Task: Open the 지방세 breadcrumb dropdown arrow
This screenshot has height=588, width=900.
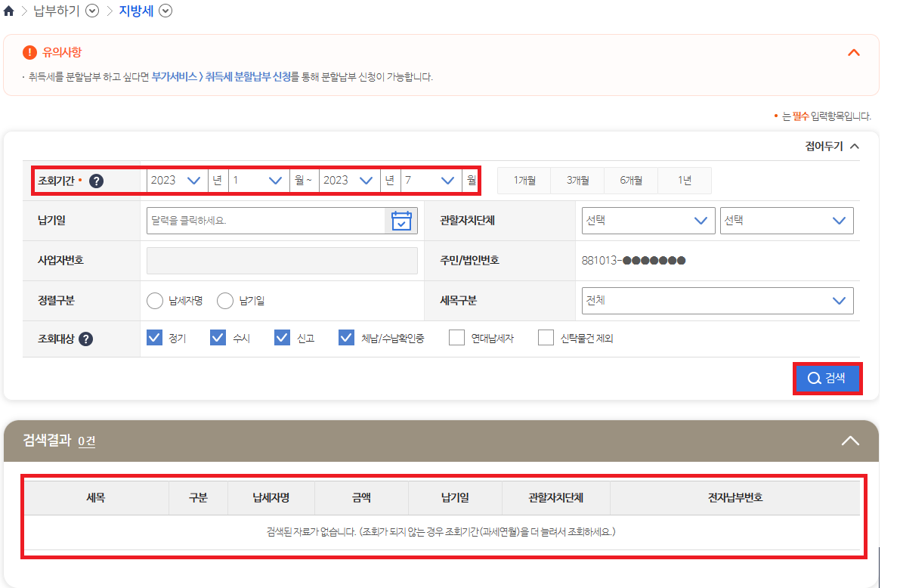Action: [x=165, y=11]
